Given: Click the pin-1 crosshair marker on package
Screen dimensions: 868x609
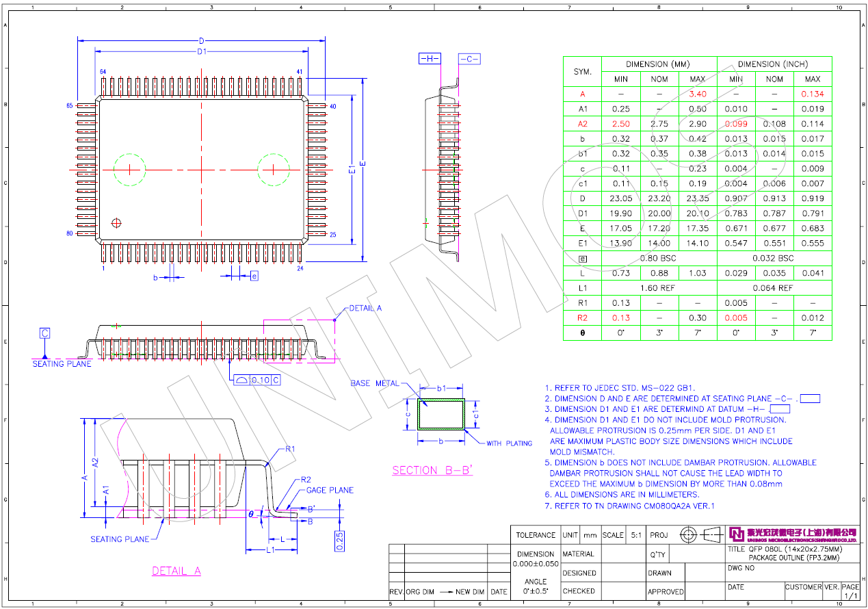Looking at the screenshot, I should (x=116, y=222).
